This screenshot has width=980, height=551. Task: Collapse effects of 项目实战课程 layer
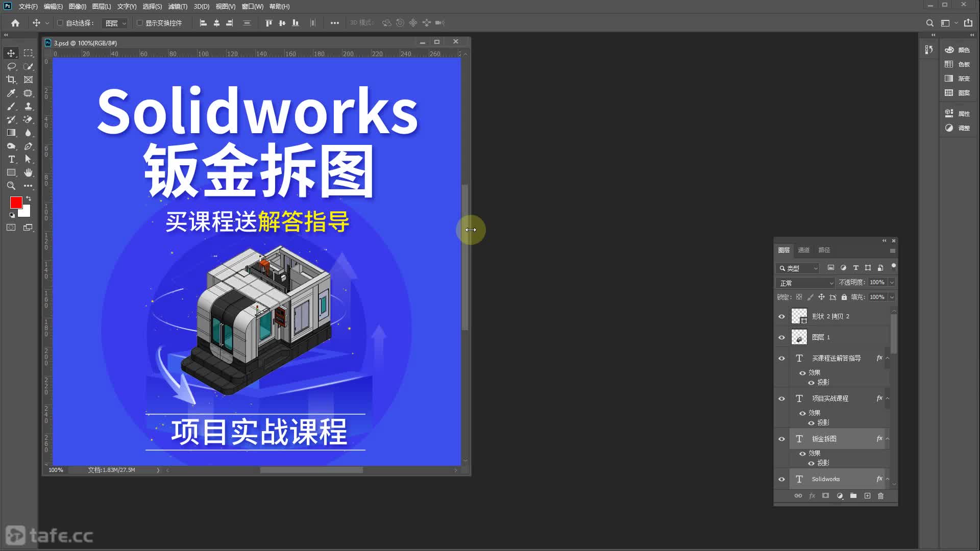pyautogui.click(x=888, y=398)
